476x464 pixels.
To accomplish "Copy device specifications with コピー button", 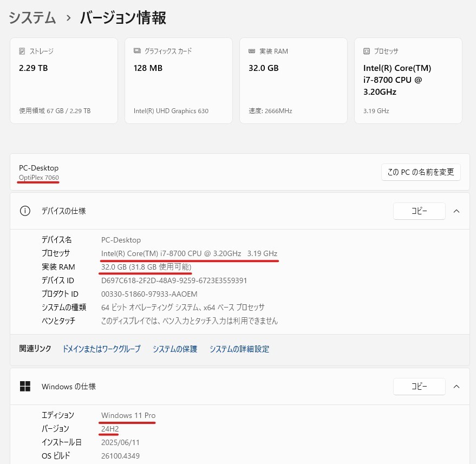I will point(419,211).
